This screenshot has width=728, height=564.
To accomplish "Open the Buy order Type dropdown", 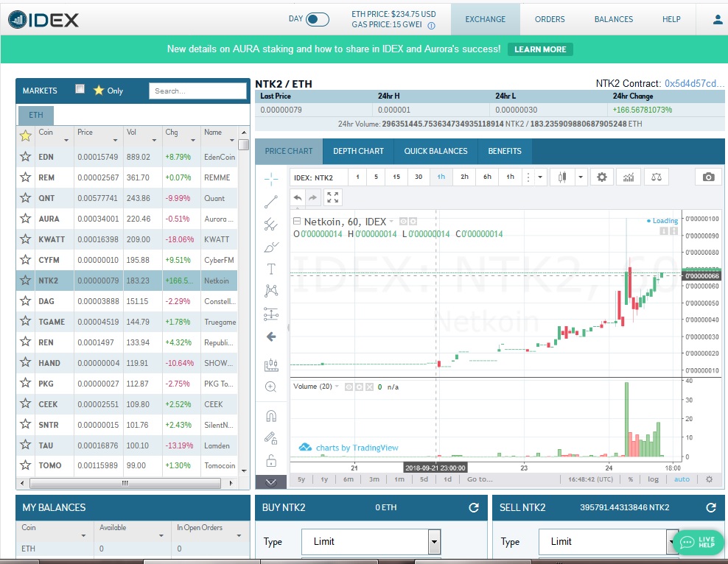I will 434,542.
